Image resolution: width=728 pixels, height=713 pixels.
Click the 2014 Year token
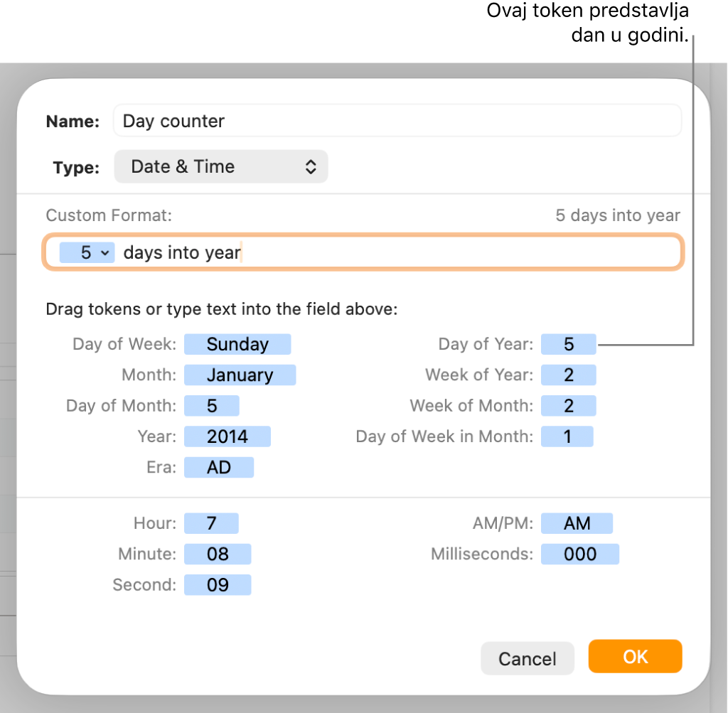(227, 436)
